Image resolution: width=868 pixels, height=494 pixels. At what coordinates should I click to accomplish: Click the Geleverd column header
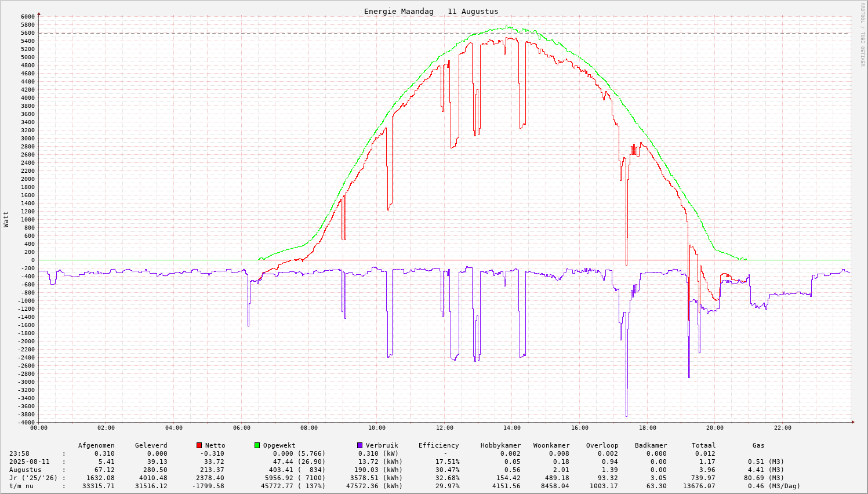[x=151, y=445]
